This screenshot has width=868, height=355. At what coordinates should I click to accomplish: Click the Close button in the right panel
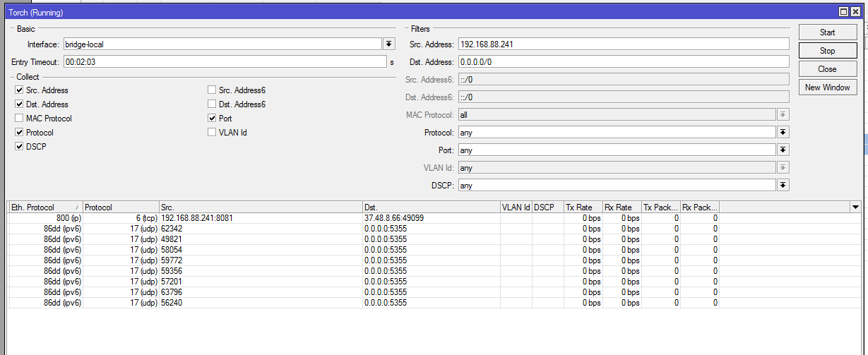point(827,69)
